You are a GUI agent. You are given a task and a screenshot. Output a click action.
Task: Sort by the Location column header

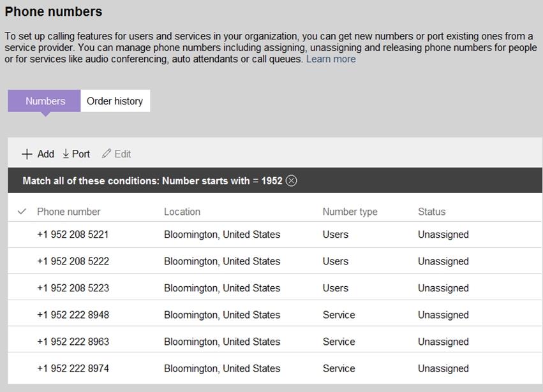pyautogui.click(x=182, y=212)
